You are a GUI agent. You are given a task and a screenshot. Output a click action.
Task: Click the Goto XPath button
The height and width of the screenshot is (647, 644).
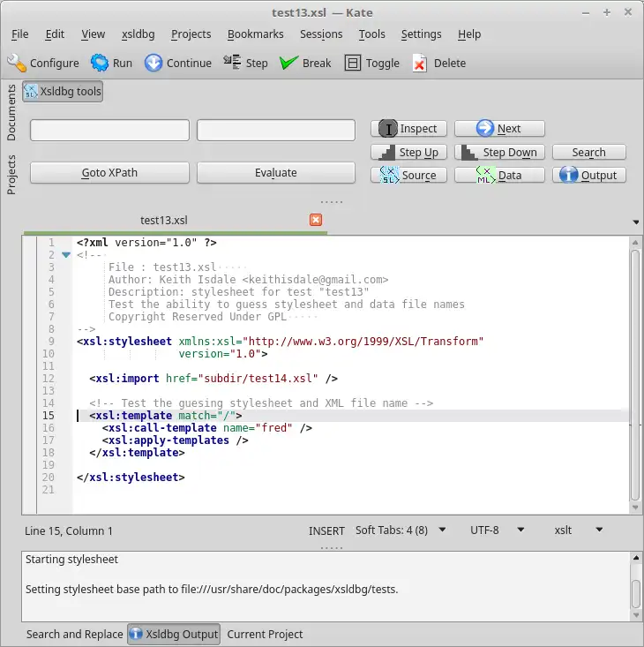click(x=109, y=173)
